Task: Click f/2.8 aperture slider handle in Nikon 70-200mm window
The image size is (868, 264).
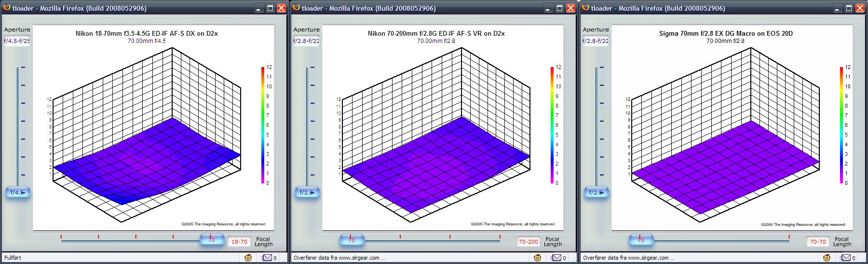Action: 307,192
